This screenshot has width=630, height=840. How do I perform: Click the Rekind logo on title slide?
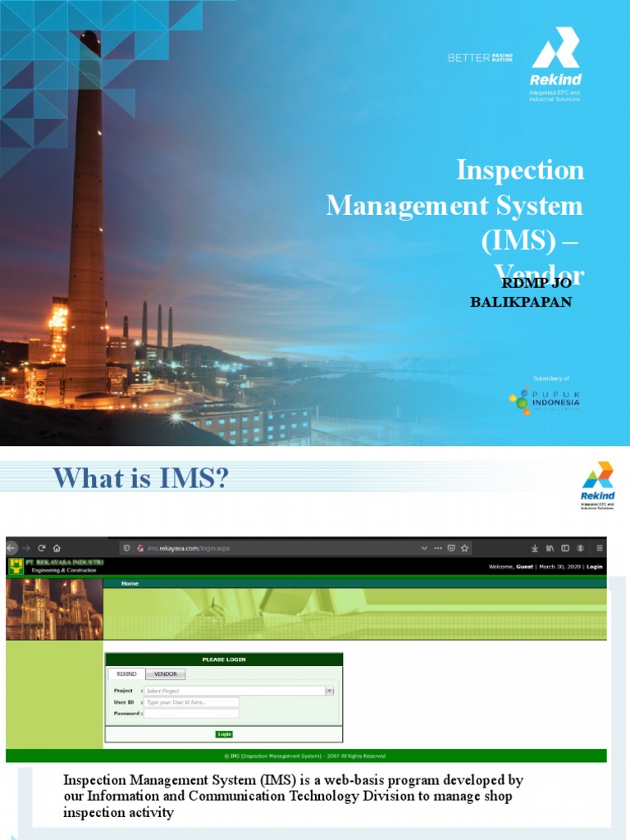pyautogui.click(x=555, y=64)
